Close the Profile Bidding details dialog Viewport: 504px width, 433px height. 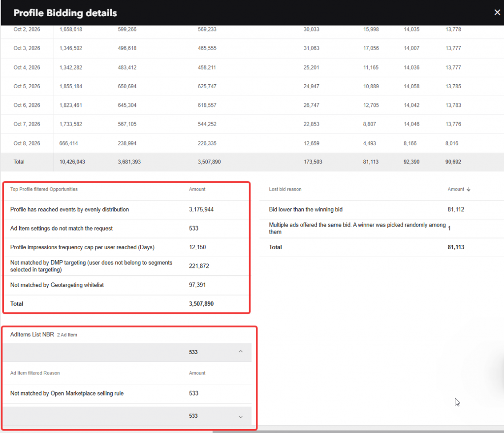click(x=497, y=12)
